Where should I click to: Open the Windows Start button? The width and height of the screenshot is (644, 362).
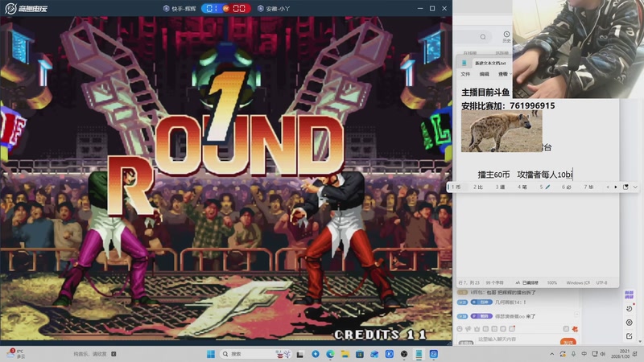[x=211, y=354]
